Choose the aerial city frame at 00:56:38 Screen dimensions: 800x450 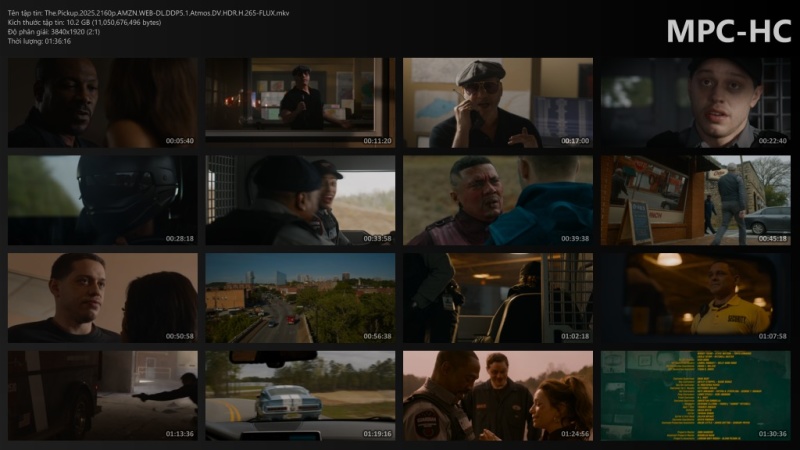[x=300, y=298]
